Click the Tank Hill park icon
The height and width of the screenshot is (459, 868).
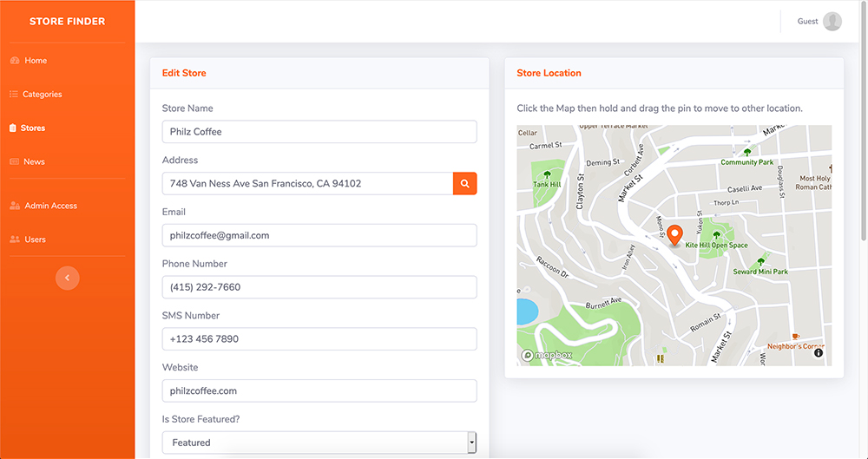548,174
